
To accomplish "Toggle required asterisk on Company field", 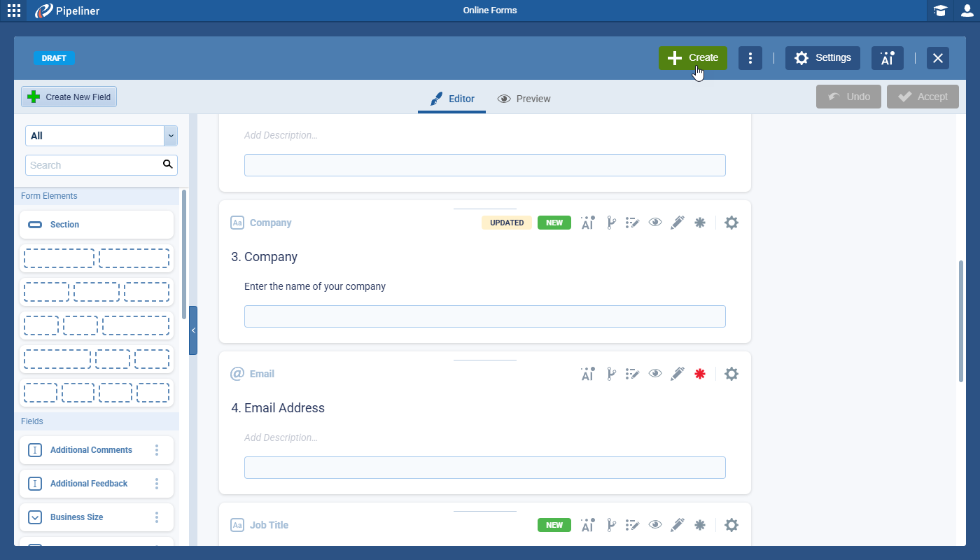I will pyautogui.click(x=699, y=223).
